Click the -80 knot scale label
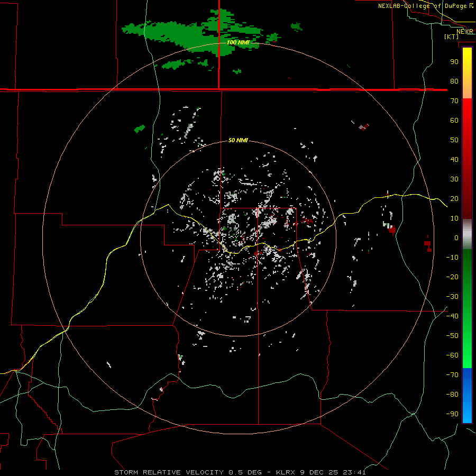Image resolution: width=476 pixels, height=476 pixels. click(x=452, y=395)
